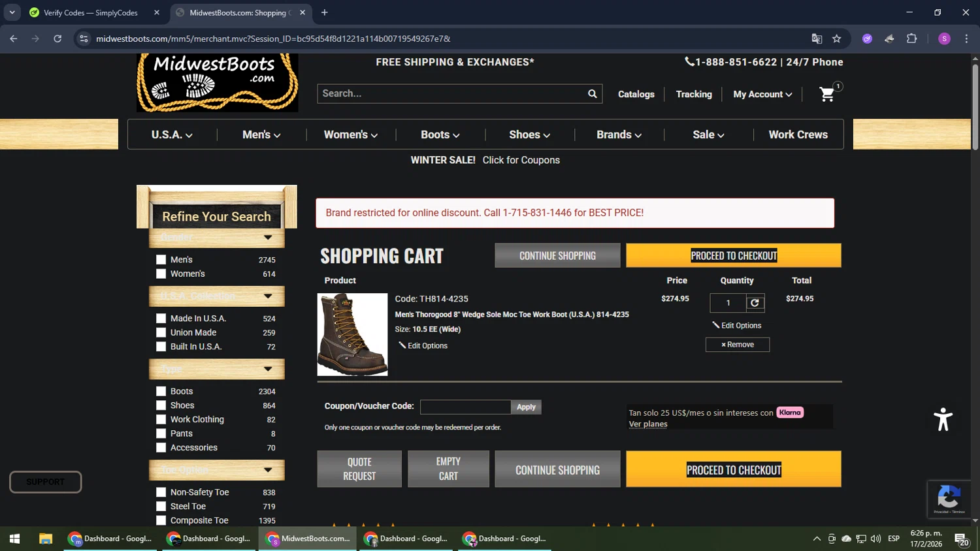Click the site info icon in address bar
This screenshot has width=980, height=551.
tap(84, 39)
